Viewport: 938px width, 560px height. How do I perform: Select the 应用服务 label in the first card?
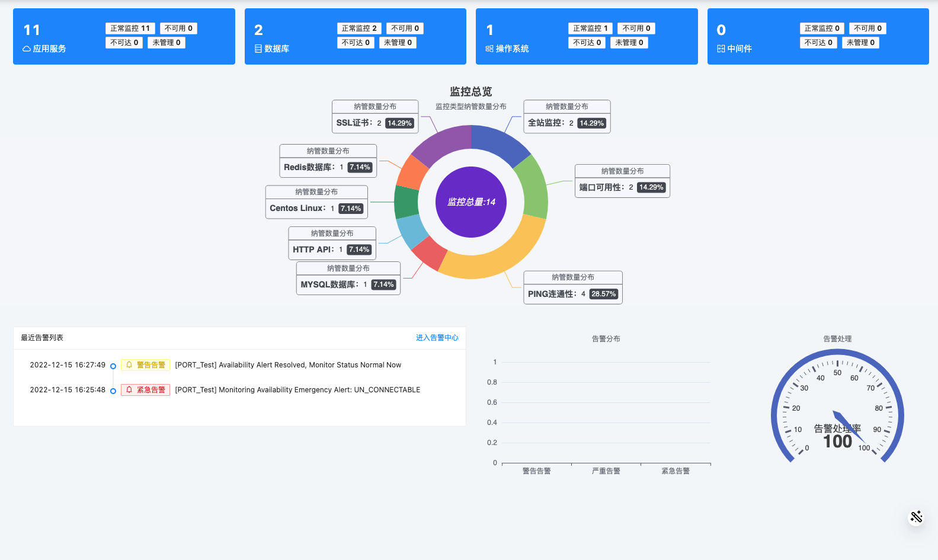(x=49, y=49)
